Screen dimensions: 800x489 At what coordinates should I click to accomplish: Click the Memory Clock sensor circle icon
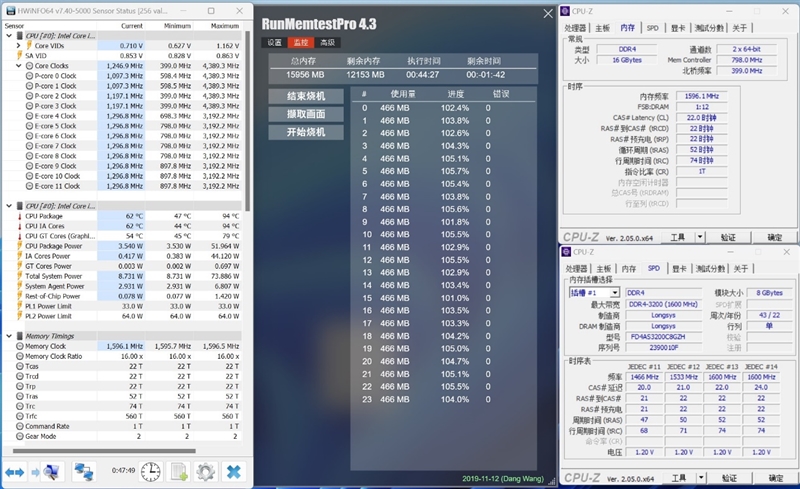(20, 346)
